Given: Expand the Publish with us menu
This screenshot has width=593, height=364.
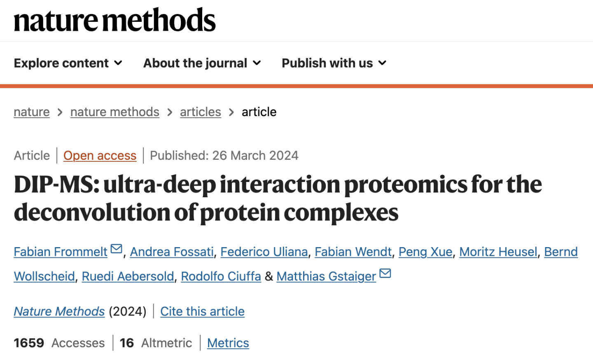Looking at the screenshot, I should [383, 63].
